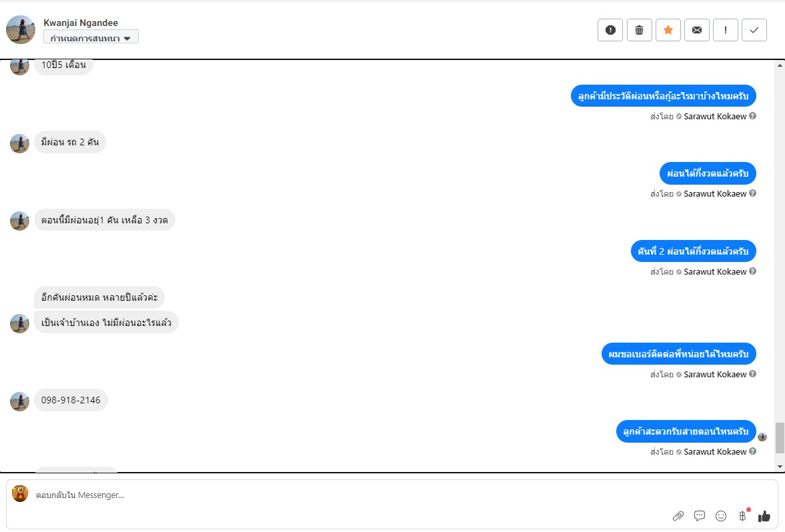Send a thumbs-up like
The image size is (785, 532).
point(764,515)
